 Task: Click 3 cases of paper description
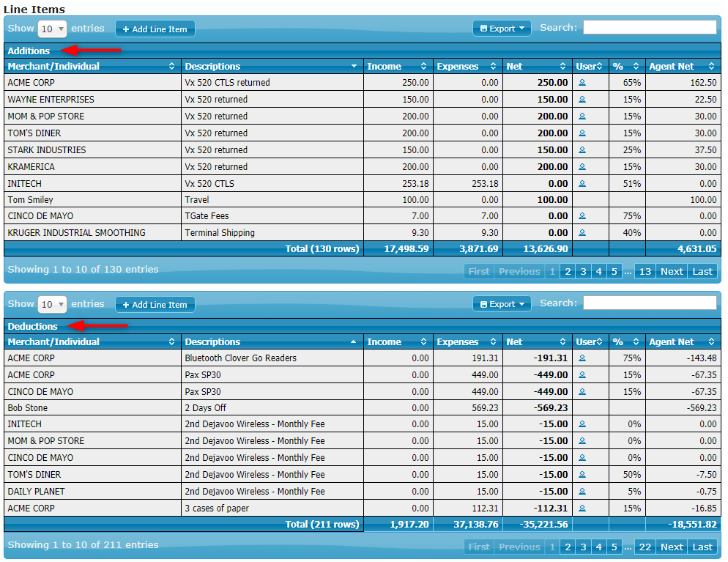click(217, 508)
